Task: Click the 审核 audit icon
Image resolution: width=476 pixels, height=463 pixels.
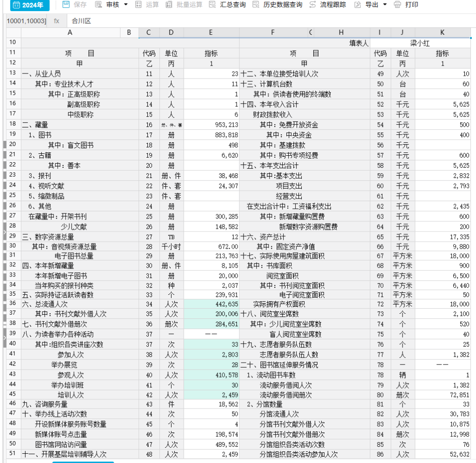Action: click(x=99, y=5)
